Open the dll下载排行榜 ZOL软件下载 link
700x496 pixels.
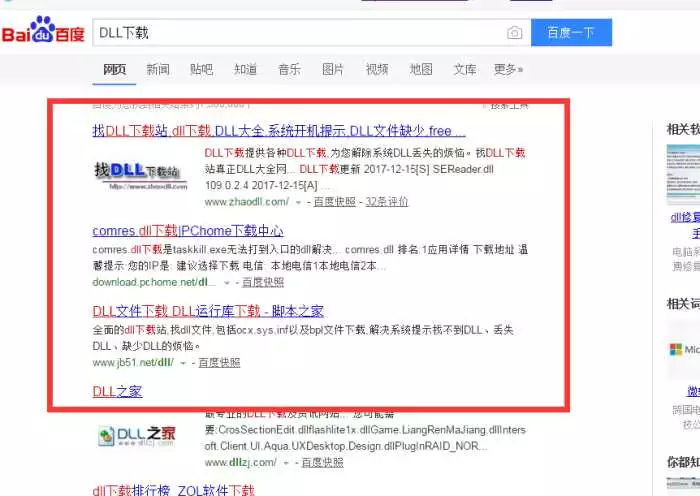pos(174,490)
